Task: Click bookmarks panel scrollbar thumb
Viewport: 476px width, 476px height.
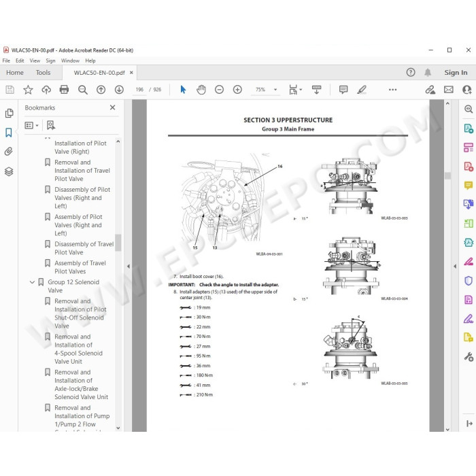Action: click(118, 242)
